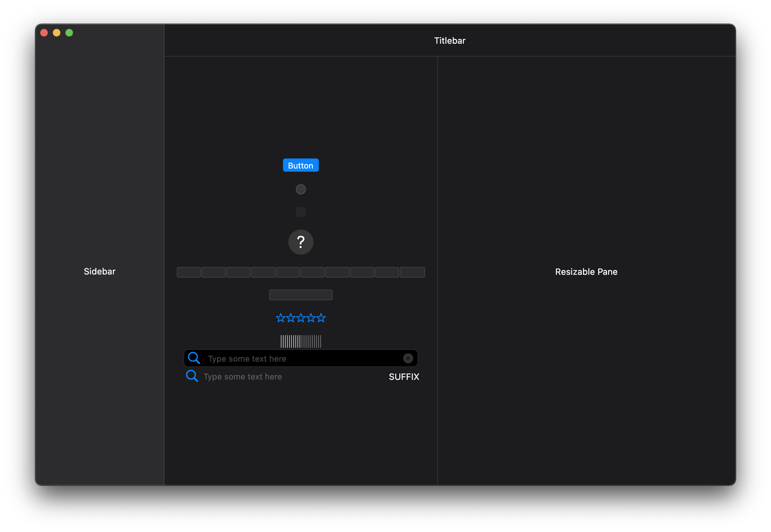
Task: Focus the borderless text field with SUFFIX
Action: 290,377
